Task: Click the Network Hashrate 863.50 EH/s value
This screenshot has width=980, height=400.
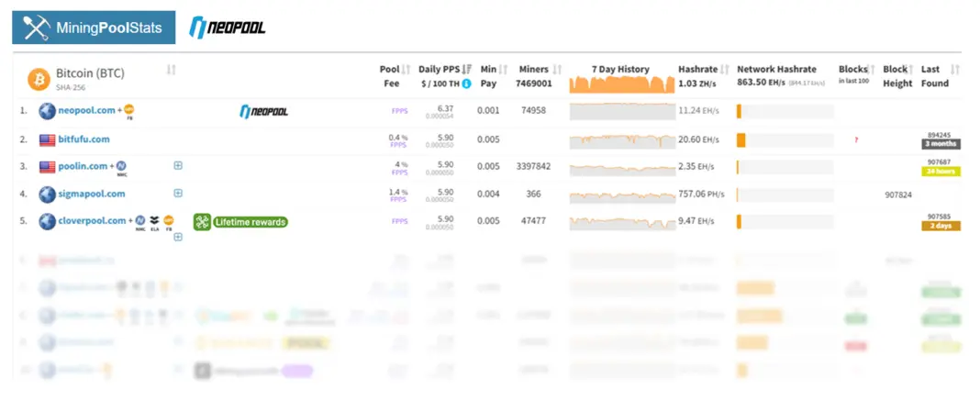Action: pyautogui.click(x=762, y=83)
